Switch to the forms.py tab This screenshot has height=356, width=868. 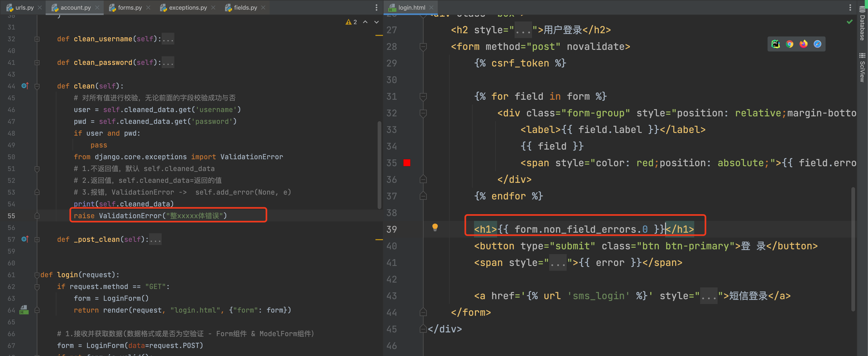coord(129,8)
